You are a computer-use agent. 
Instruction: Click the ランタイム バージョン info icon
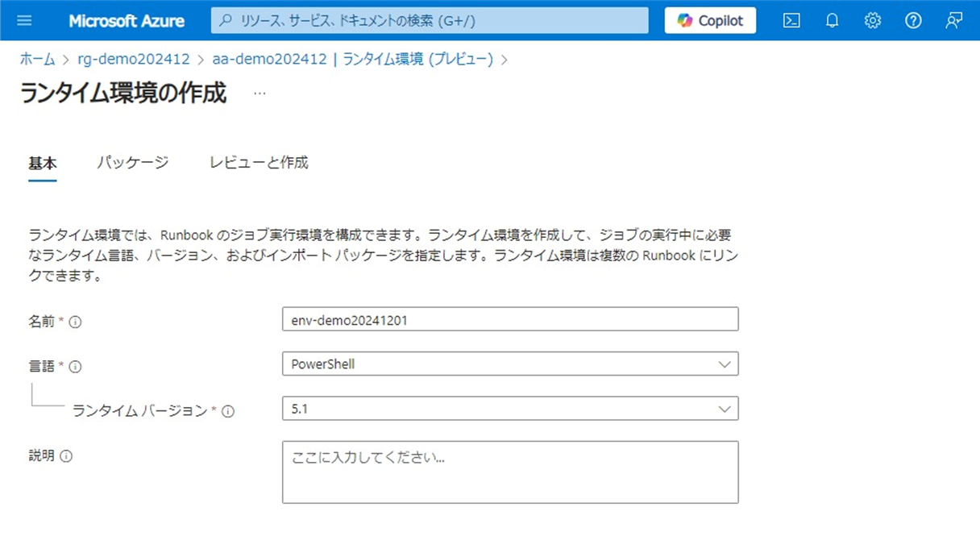pyautogui.click(x=228, y=411)
